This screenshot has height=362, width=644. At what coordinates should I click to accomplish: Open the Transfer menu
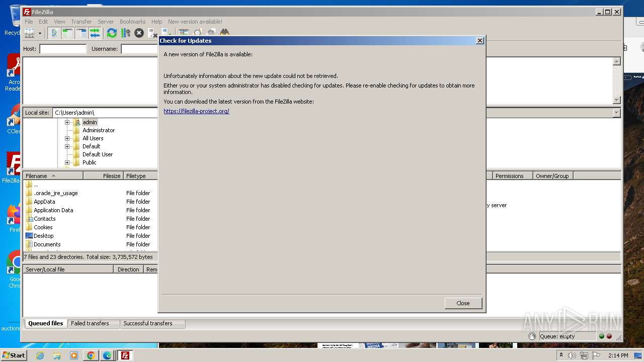point(81,22)
